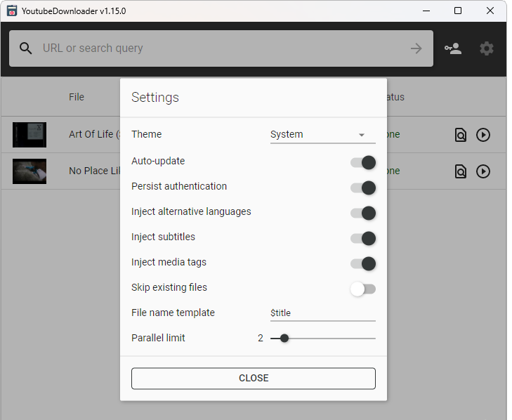Adjust the Parallel limit slider handle

pyautogui.click(x=284, y=339)
